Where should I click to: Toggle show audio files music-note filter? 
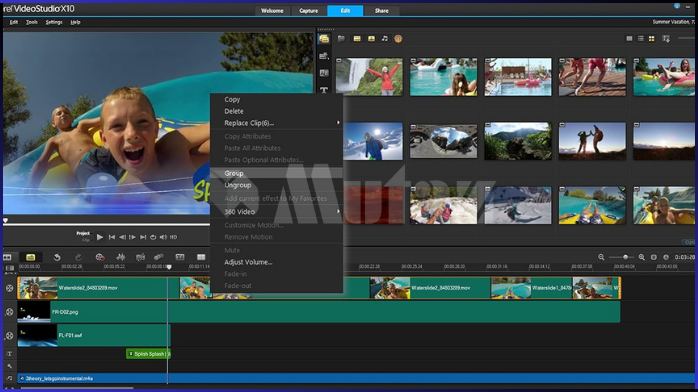pos(385,39)
